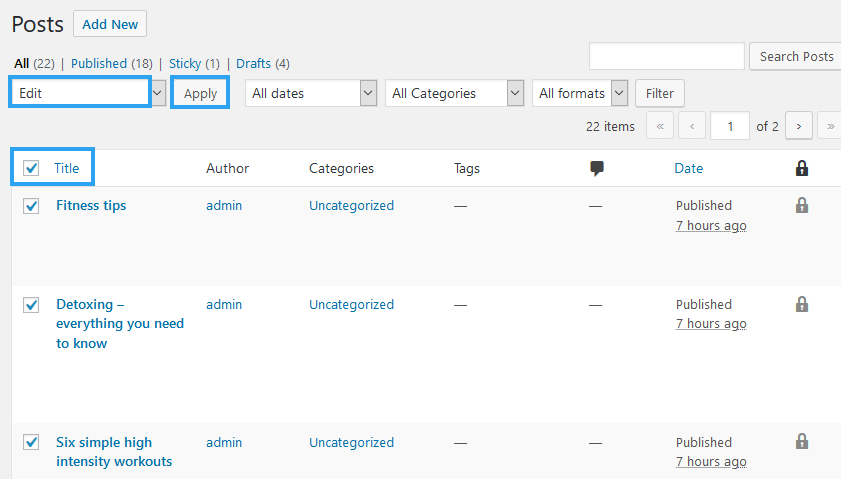
Task: Open the bulk actions Edit dropdown
Action: coord(88,93)
